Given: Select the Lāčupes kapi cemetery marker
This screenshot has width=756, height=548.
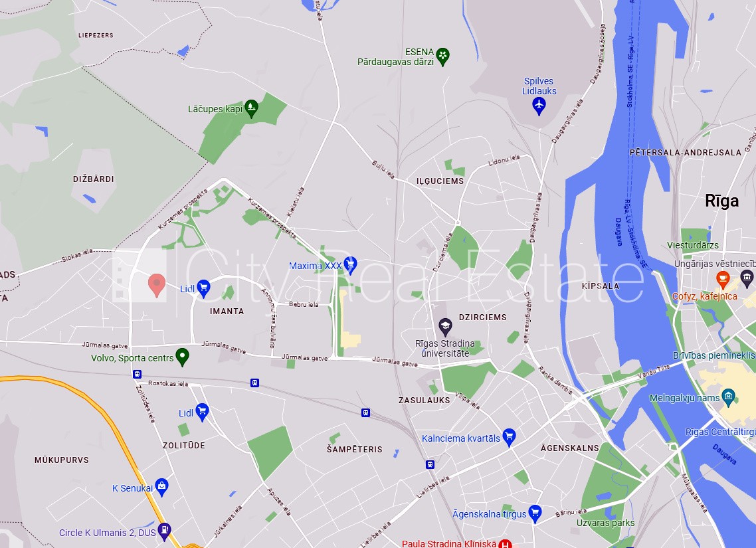Looking at the screenshot, I should click(251, 108).
